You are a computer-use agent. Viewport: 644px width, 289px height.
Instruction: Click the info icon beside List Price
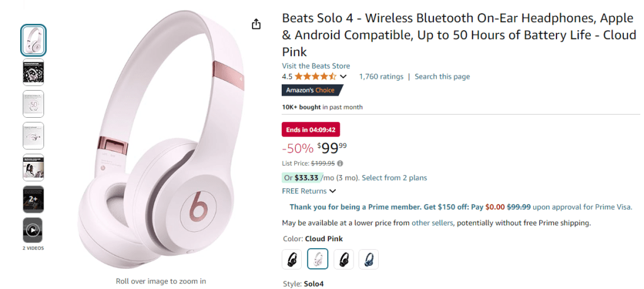point(340,163)
